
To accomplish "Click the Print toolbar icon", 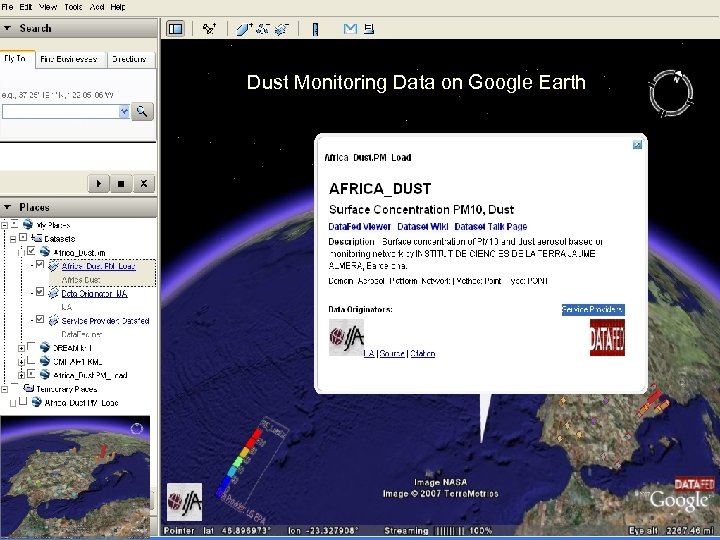I will tap(369, 29).
